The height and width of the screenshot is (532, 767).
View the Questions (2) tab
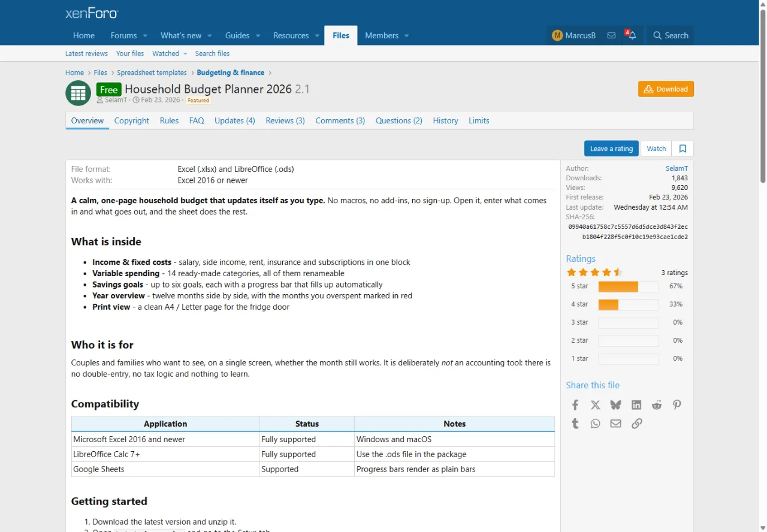click(399, 120)
